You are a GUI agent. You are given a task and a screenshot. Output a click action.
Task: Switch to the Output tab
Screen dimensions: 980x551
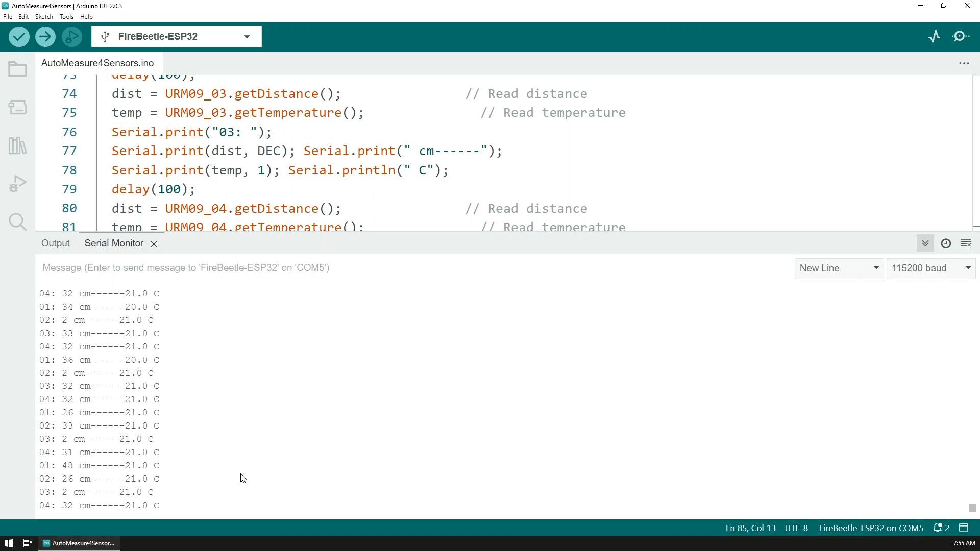[x=56, y=243]
